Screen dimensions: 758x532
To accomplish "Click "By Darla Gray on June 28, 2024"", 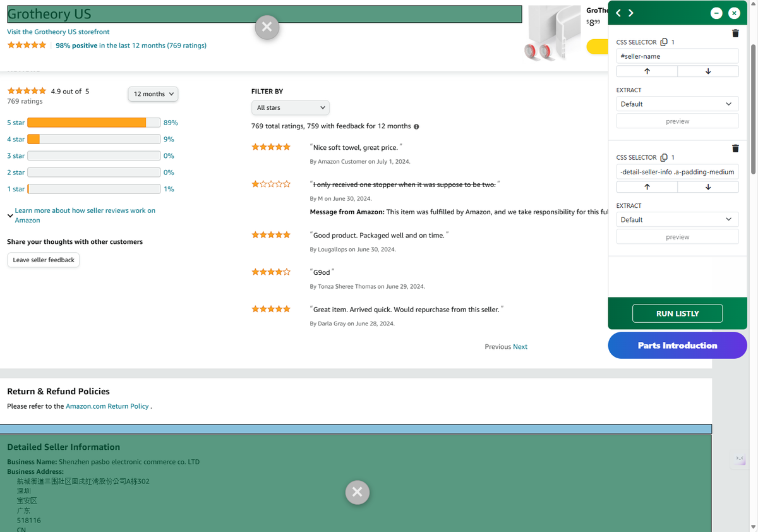I will tap(352, 323).
